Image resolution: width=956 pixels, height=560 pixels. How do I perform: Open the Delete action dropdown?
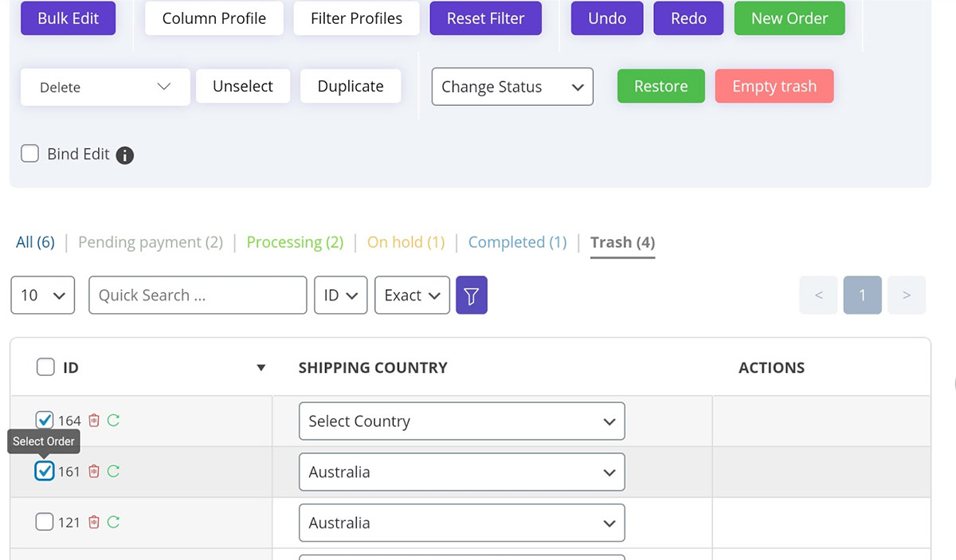point(105,87)
